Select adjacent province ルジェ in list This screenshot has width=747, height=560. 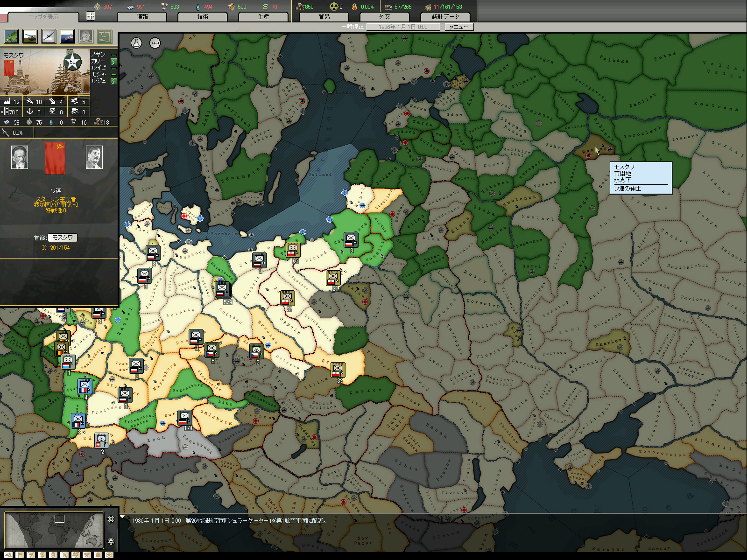98,81
